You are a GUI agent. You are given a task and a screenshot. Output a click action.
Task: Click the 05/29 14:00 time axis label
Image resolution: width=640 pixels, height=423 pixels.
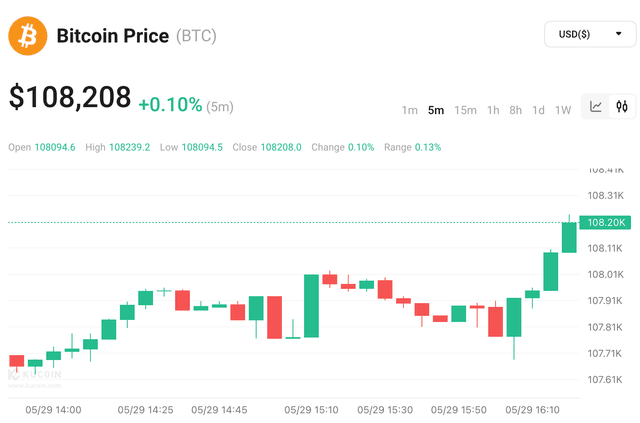pos(53,410)
